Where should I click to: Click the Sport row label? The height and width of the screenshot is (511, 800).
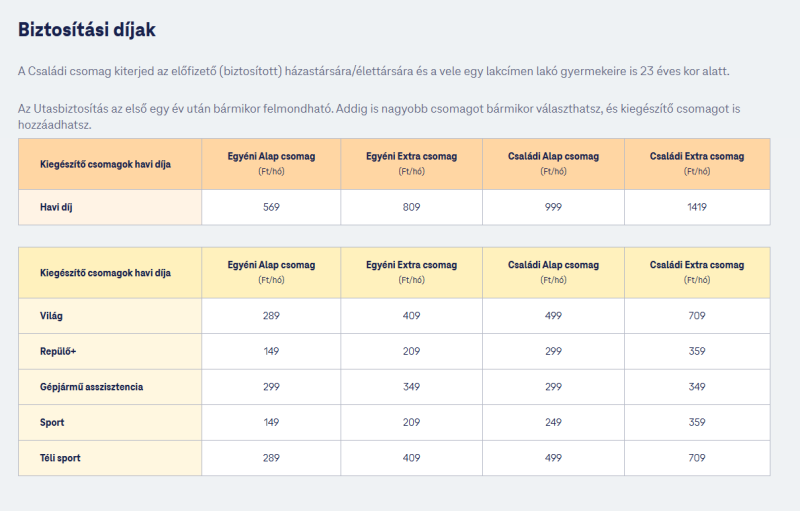52,423
